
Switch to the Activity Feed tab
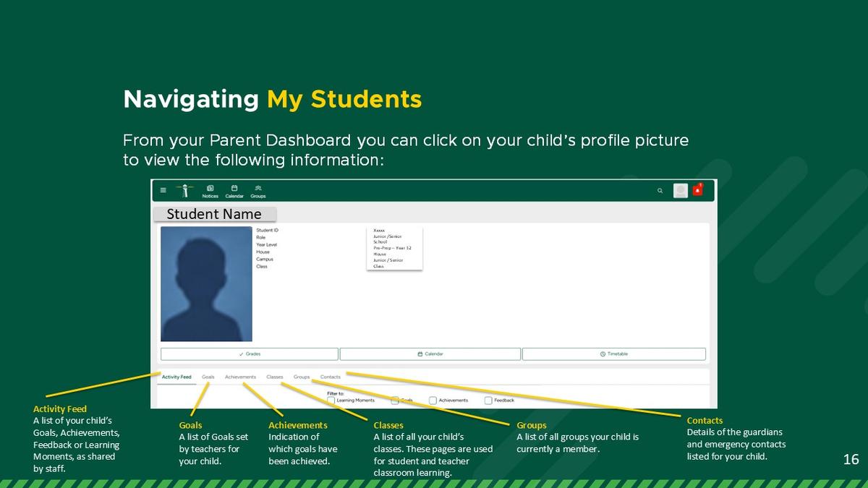click(176, 377)
